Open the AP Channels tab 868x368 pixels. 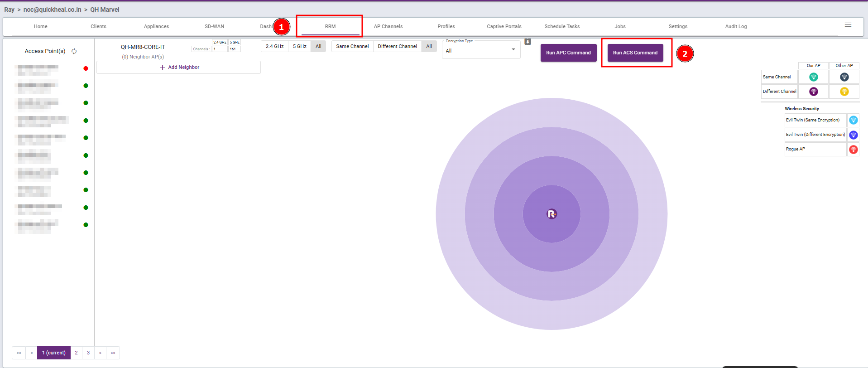click(x=388, y=26)
